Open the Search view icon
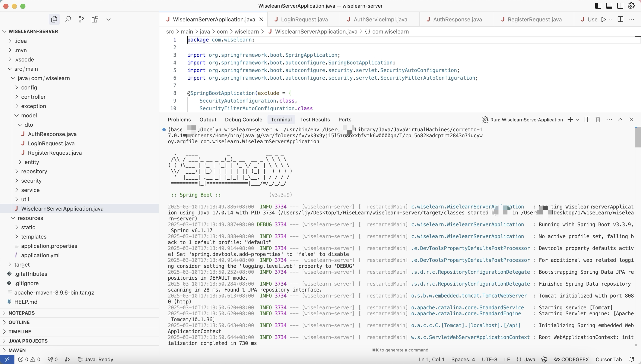Screen dimensions: 641x364 point(68,19)
